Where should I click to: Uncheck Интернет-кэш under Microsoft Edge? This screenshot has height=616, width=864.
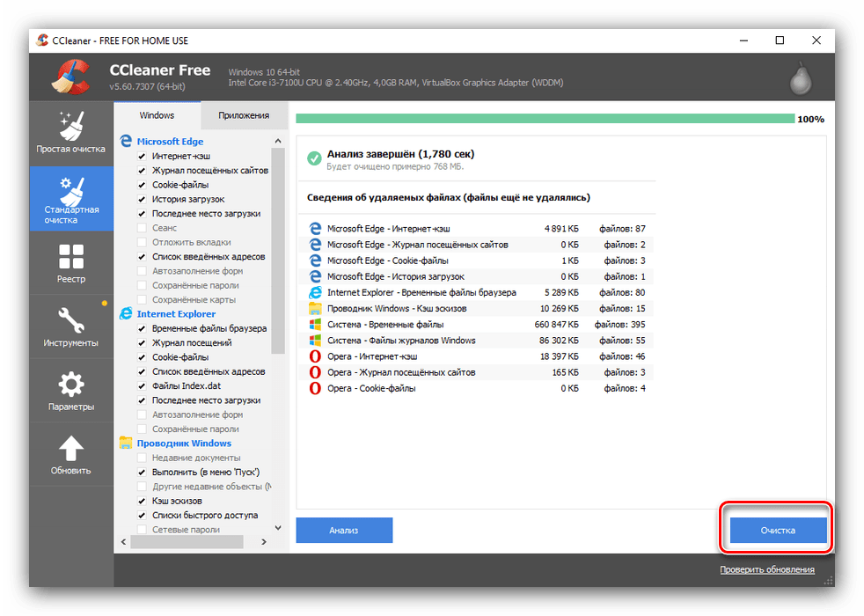[x=142, y=156]
